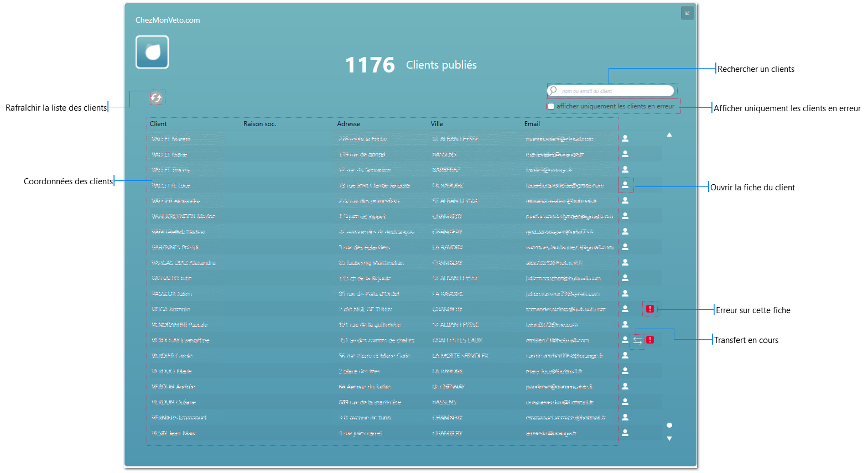Collapse the window with top-right arrow icon
Image resolution: width=868 pixels, height=473 pixels.
[687, 13]
